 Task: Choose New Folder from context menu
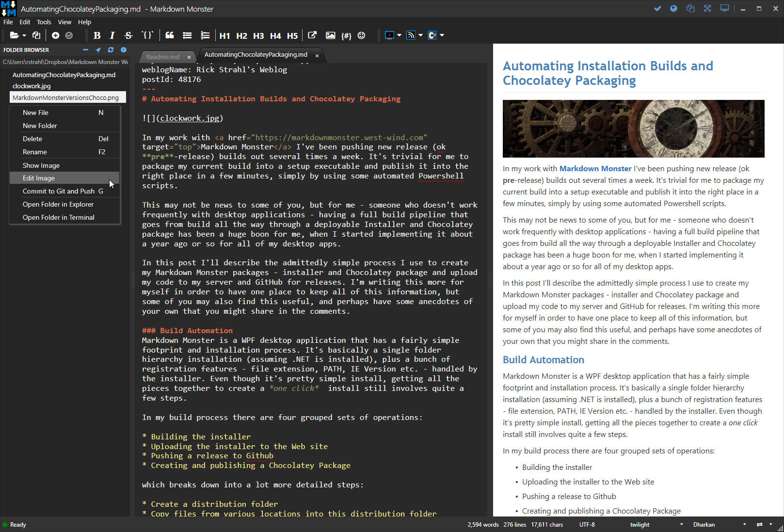click(x=64, y=126)
